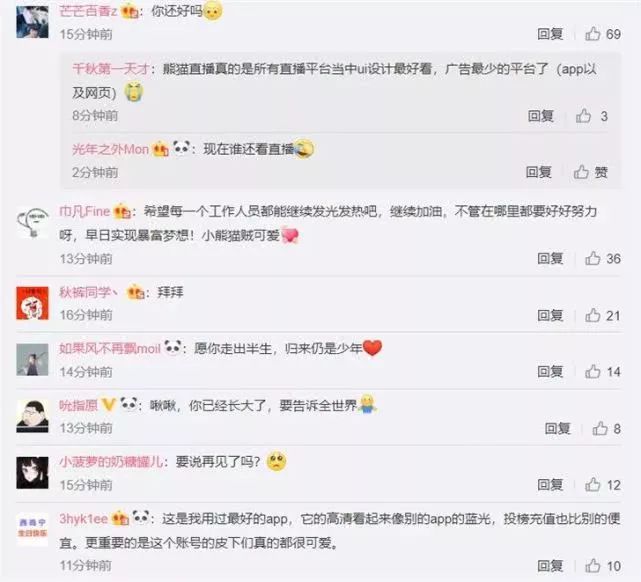Screen dimensions: 641x582
Task: Open 芒芒百香z's avatar thumbnail
Action: click(32, 22)
